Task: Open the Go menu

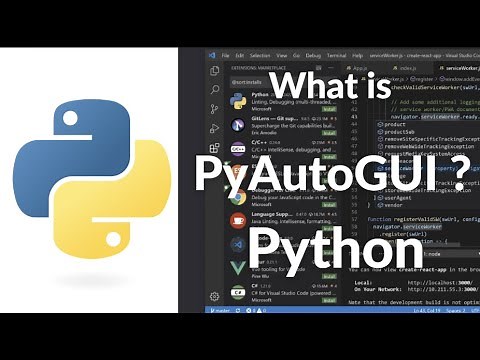Action: pos(296,56)
